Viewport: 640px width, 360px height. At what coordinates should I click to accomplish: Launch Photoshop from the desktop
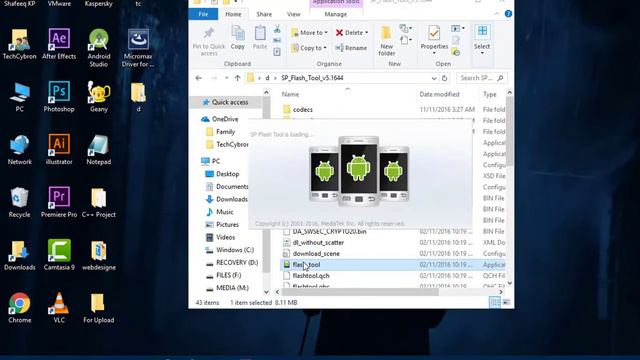[59, 97]
